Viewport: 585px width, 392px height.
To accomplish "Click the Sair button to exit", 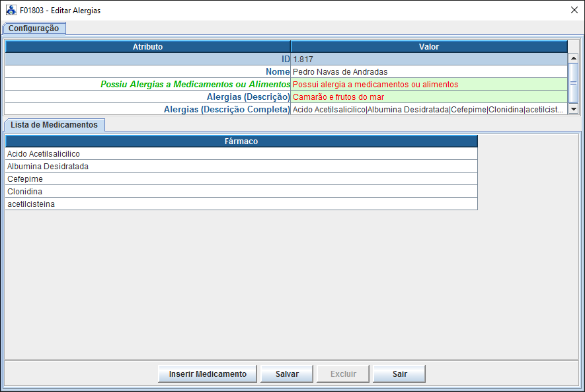I will pos(399,374).
